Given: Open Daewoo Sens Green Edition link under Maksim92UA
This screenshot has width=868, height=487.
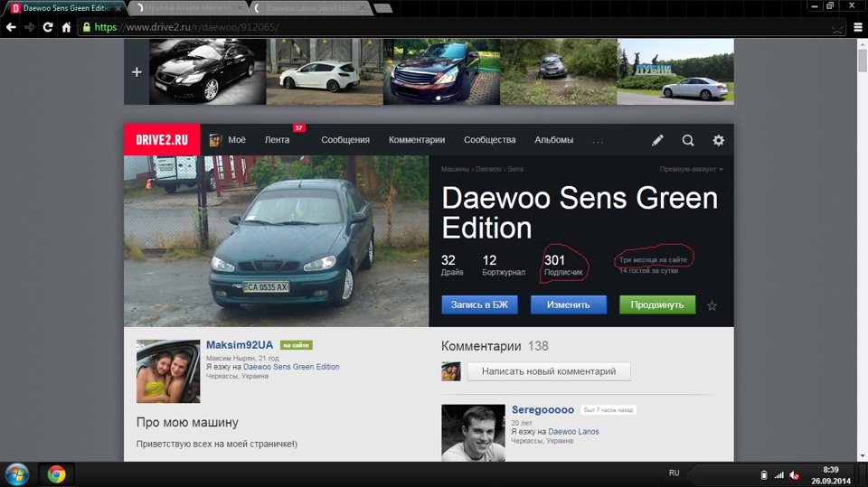Looking at the screenshot, I should pos(291,367).
